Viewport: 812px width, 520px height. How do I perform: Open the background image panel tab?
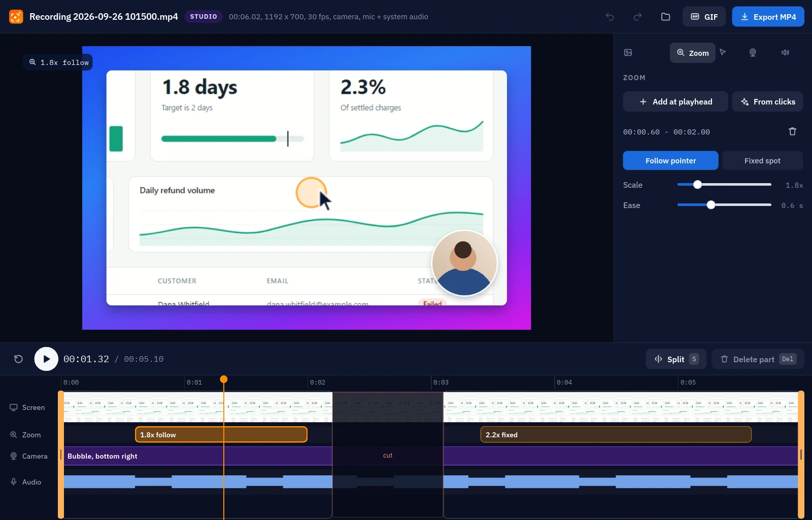pyautogui.click(x=628, y=53)
